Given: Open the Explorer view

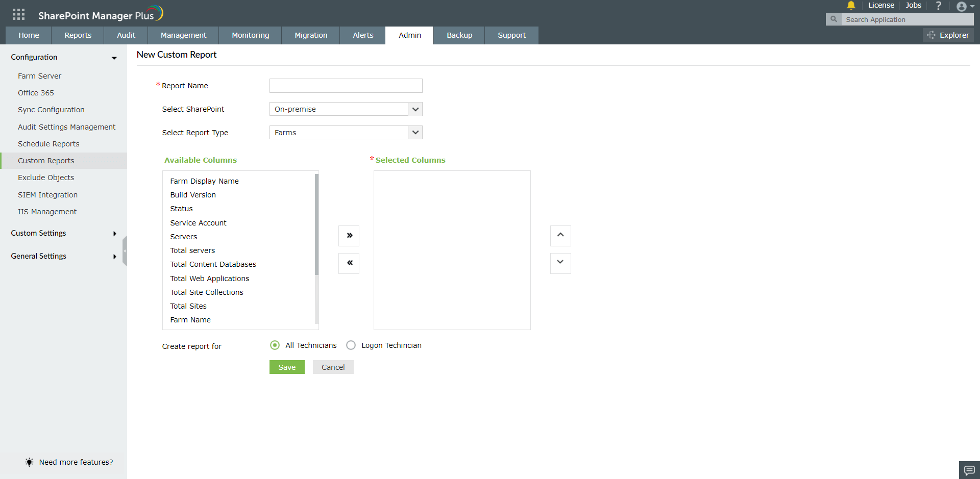Looking at the screenshot, I should [x=948, y=35].
